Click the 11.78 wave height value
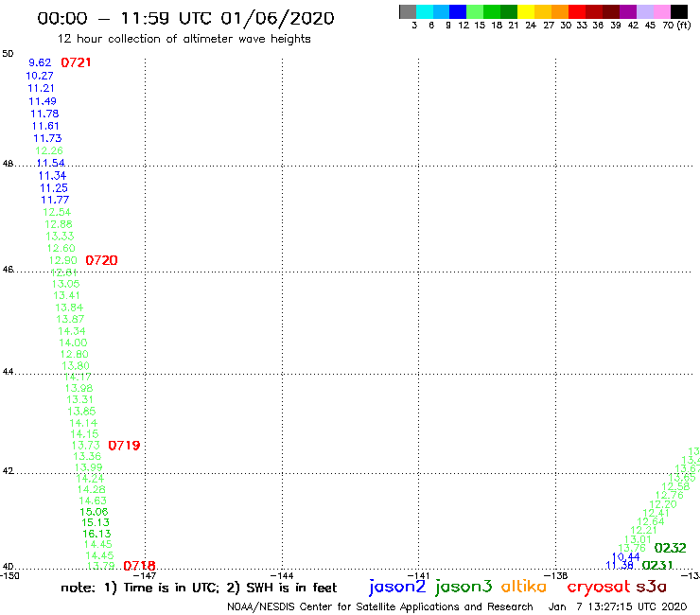 (x=44, y=114)
